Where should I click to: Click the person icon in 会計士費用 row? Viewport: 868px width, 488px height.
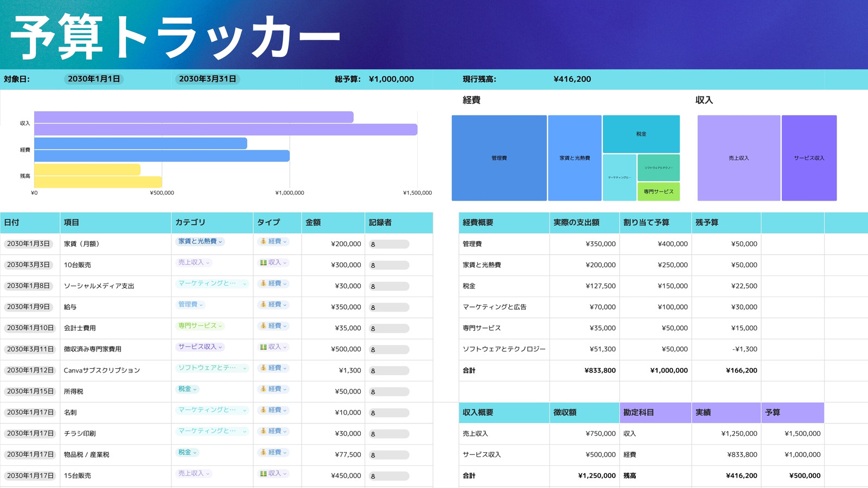pyautogui.click(x=373, y=329)
